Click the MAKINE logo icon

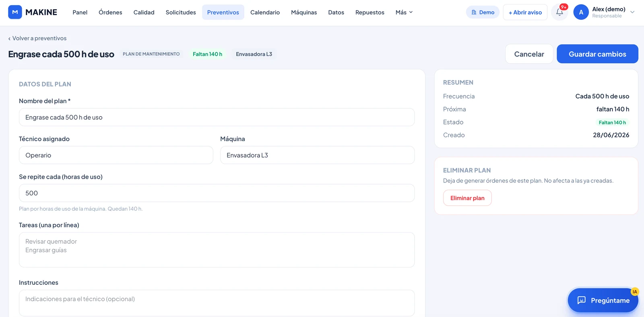(x=15, y=12)
